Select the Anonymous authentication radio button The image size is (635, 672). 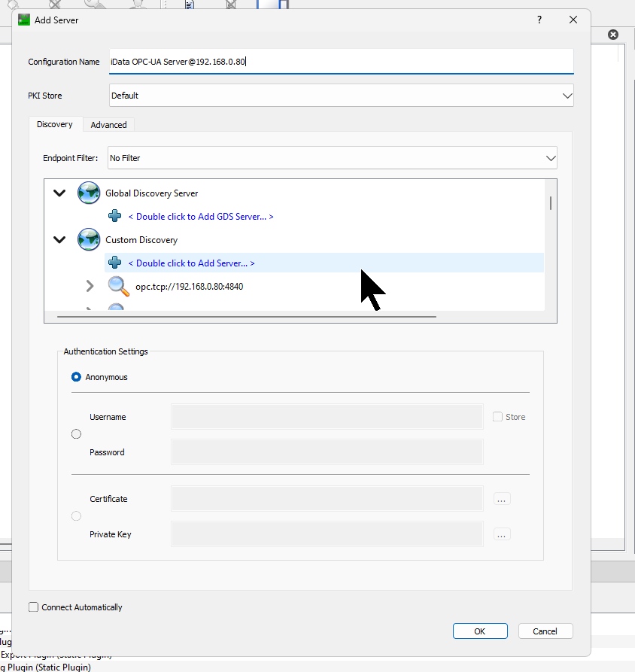[76, 377]
